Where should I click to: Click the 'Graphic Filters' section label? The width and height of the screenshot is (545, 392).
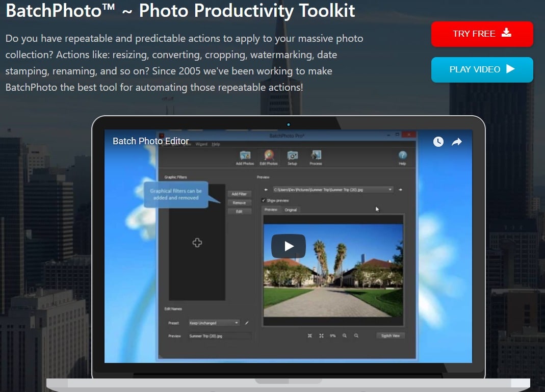click(175, 177)
